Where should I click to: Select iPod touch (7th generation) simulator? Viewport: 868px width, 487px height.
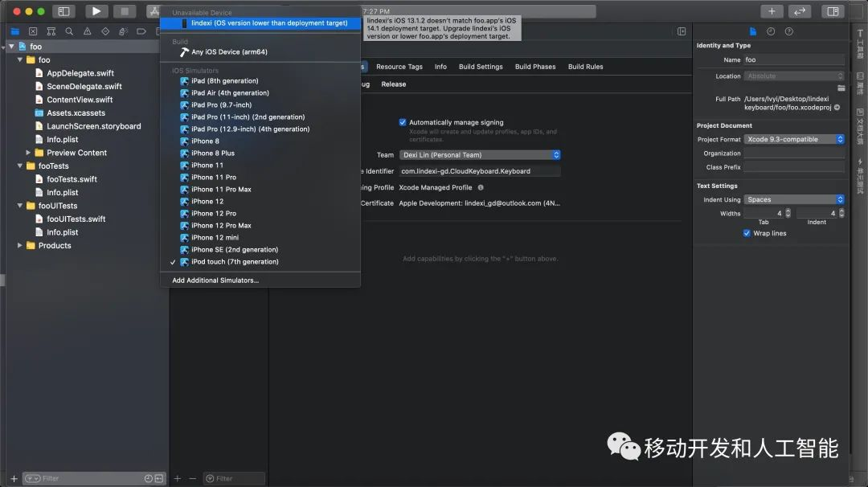point(260,262)
